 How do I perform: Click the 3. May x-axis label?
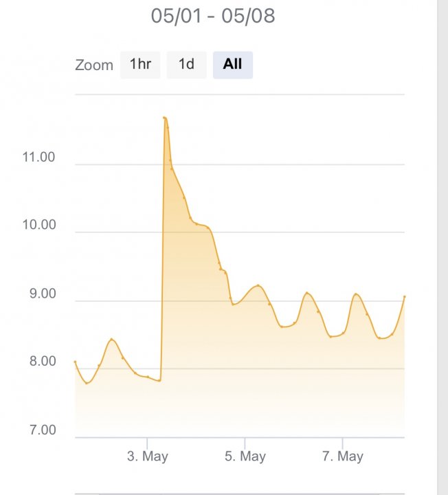(148, 456)
